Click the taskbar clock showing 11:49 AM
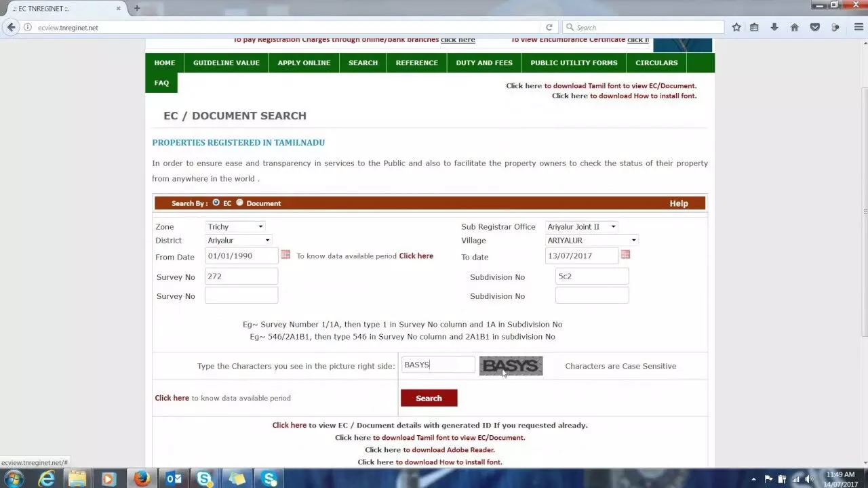 click(842, 479)
